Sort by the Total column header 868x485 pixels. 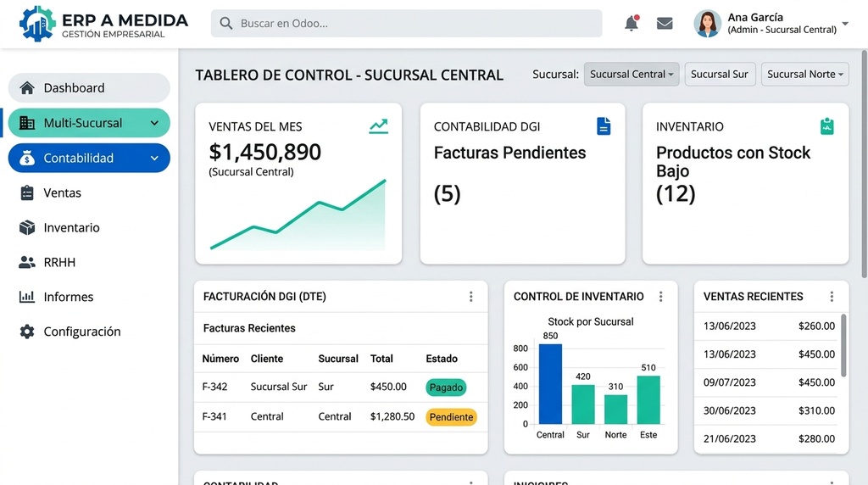(381, 359)
